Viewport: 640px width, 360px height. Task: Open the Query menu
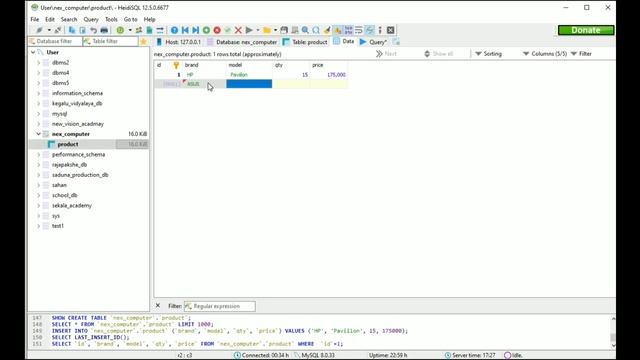91,19
